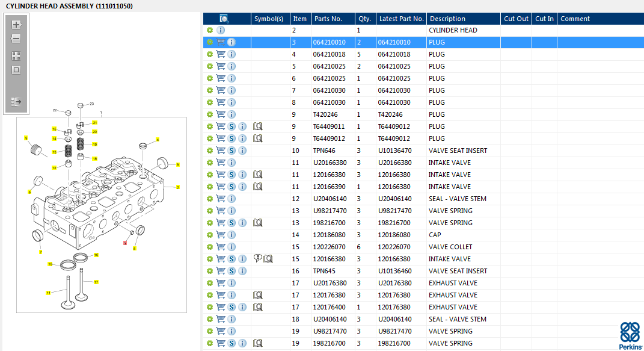The image size is (644, 351).
Task: Open note icon for part 120176400
Action: [257, 306]
